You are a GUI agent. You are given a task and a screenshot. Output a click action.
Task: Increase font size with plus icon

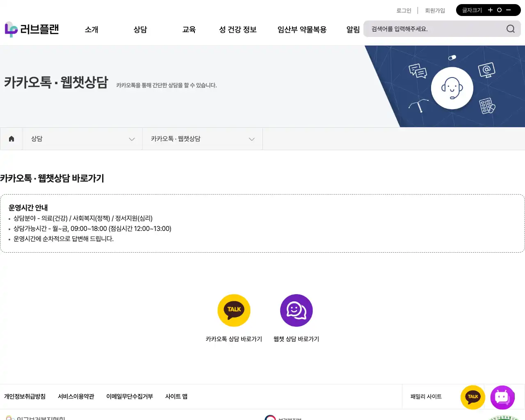pos(490,10)
